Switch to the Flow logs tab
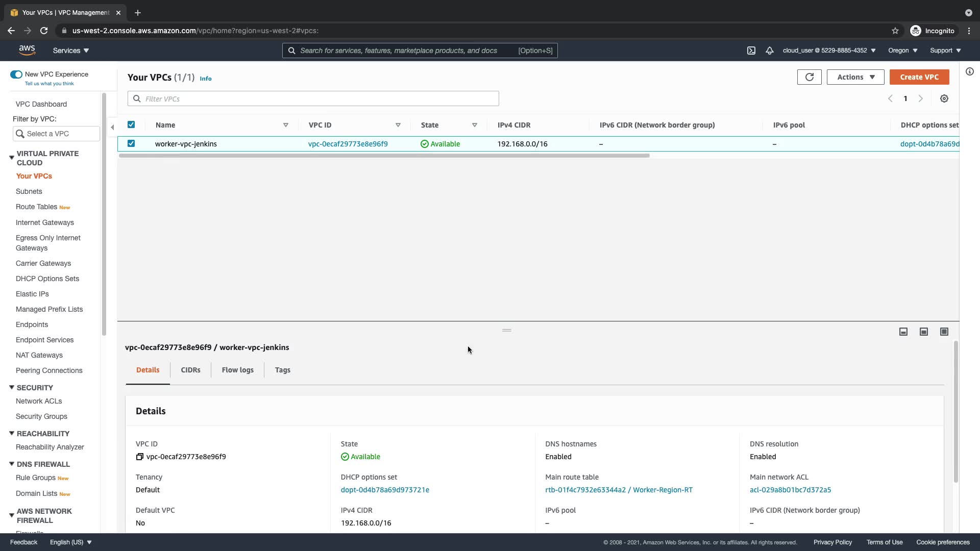The width and height of the screenshot is (980, 551). (237, 370)
